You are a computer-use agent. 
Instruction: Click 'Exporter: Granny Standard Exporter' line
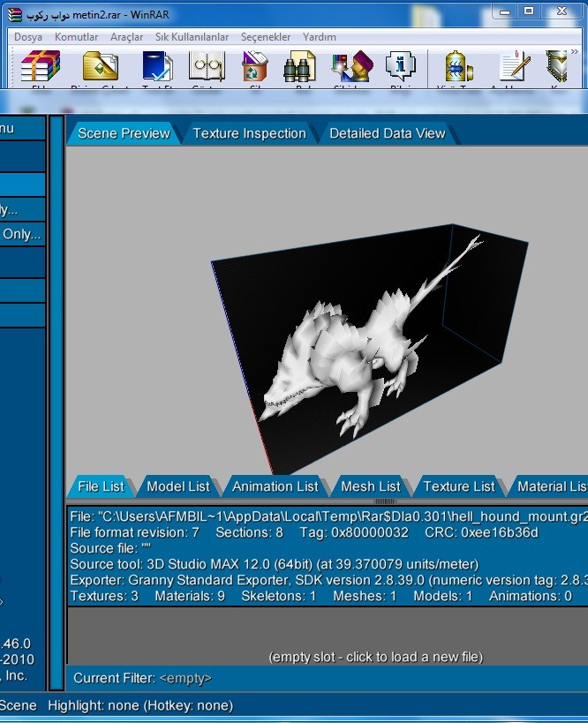[328, 580]
